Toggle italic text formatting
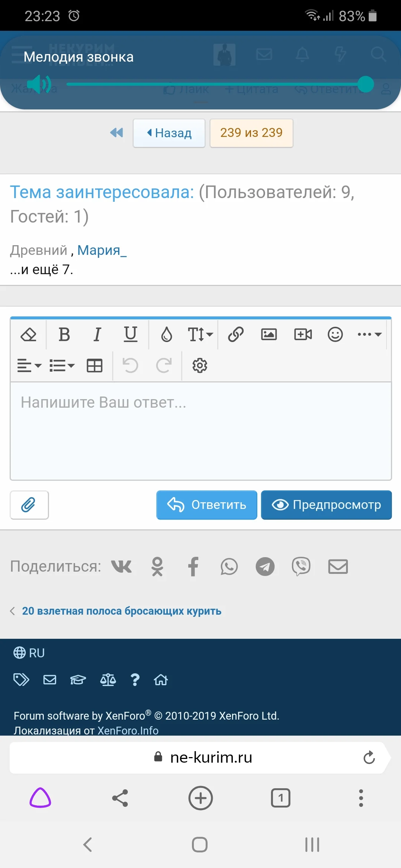This screenshot has height=868, width=401. click(97, 335)
